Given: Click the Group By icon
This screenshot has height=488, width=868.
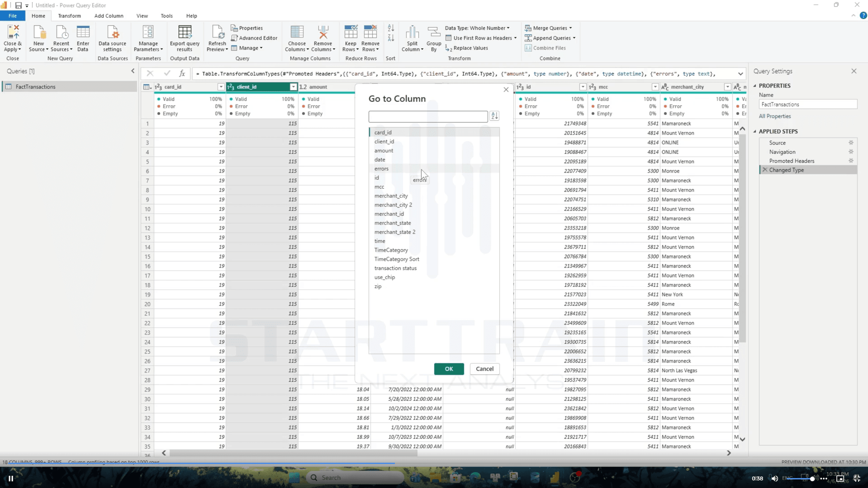Looking at the screenshot, I should (x=434, y=33).
